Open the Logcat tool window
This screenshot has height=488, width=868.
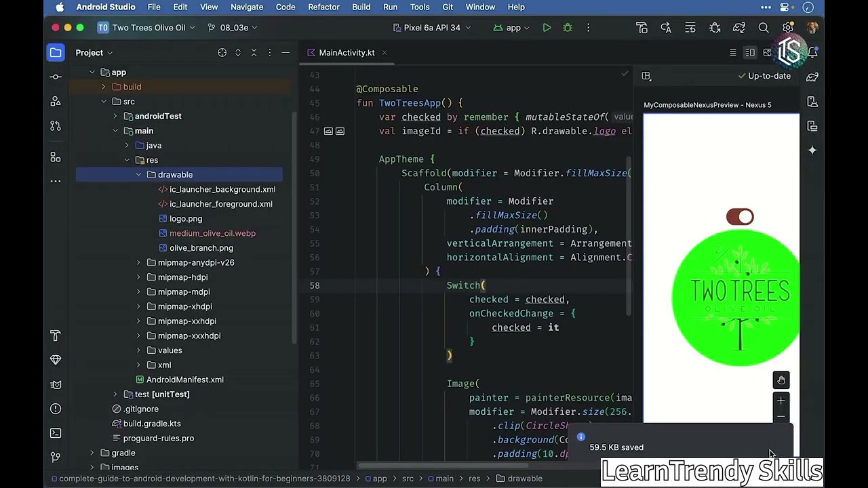point(56,384)
